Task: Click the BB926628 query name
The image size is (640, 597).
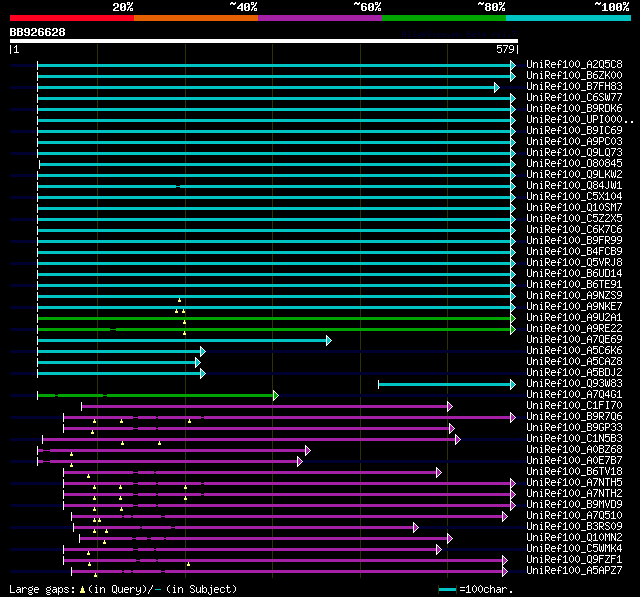Action: click(x=38, y=33)
